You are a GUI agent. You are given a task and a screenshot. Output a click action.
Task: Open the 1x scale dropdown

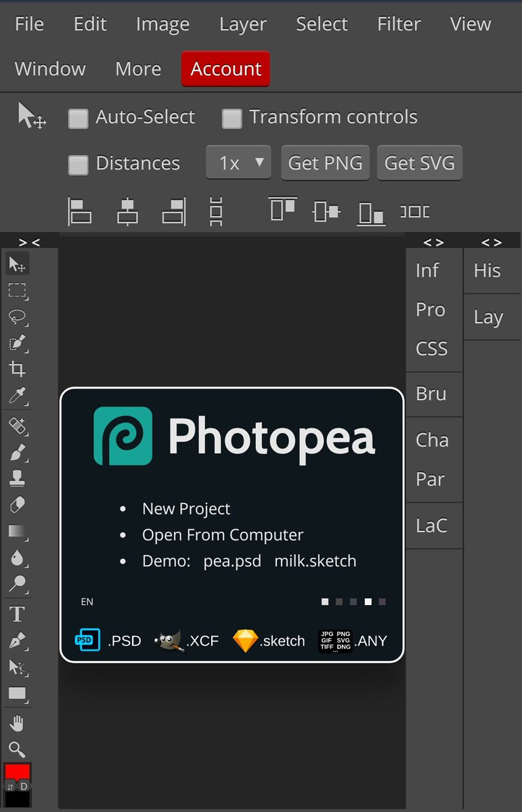pos(238,163)
